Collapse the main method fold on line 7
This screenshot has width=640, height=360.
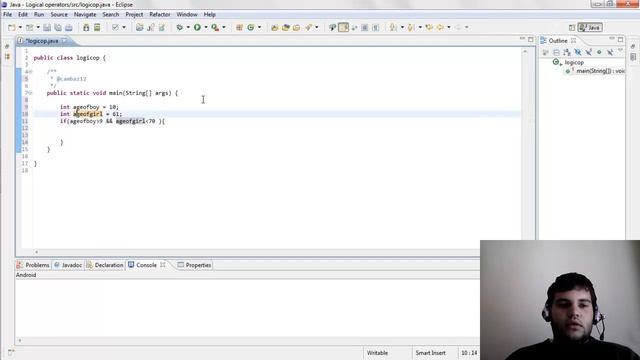pyautogui.click(x=30, y=93)
